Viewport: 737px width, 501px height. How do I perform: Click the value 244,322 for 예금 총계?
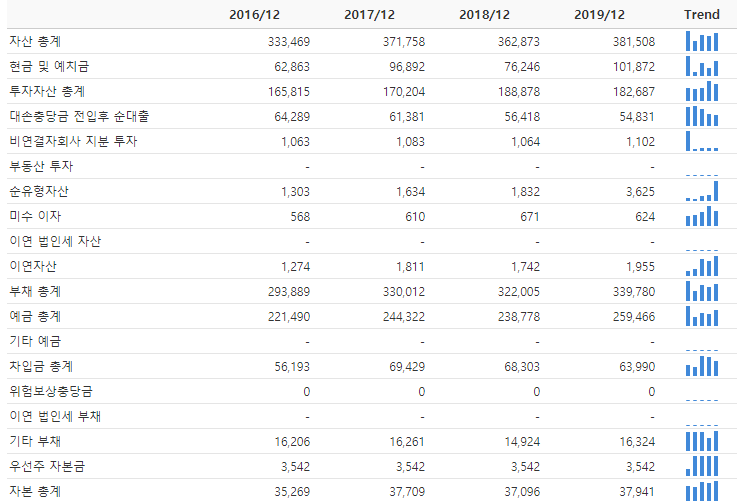[404, 317]
